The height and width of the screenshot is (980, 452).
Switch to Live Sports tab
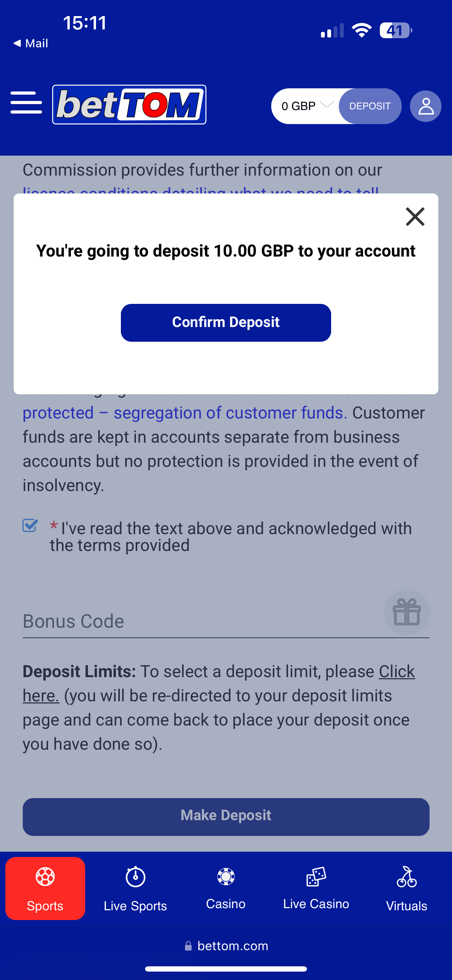click(x=136, y=888)
